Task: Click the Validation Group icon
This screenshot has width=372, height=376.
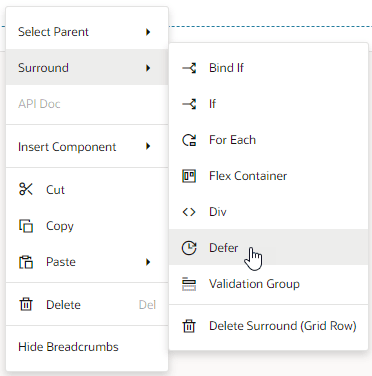Action: 189,284
